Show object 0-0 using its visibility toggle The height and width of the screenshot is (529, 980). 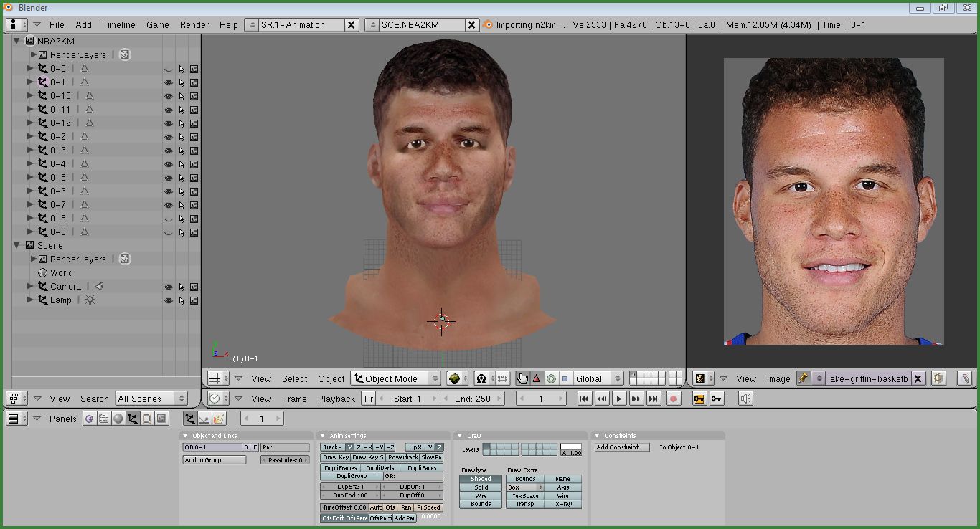point(169,70)
